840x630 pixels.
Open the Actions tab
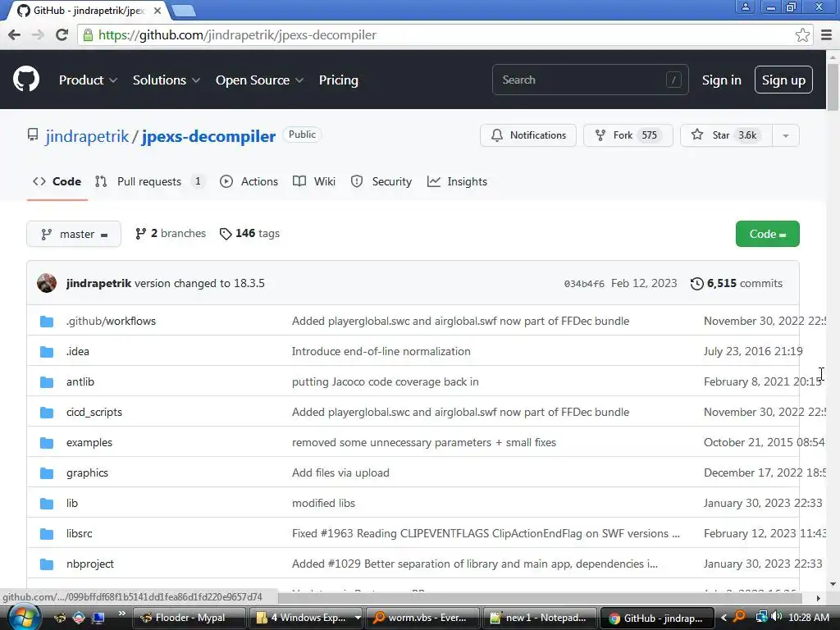249,181
